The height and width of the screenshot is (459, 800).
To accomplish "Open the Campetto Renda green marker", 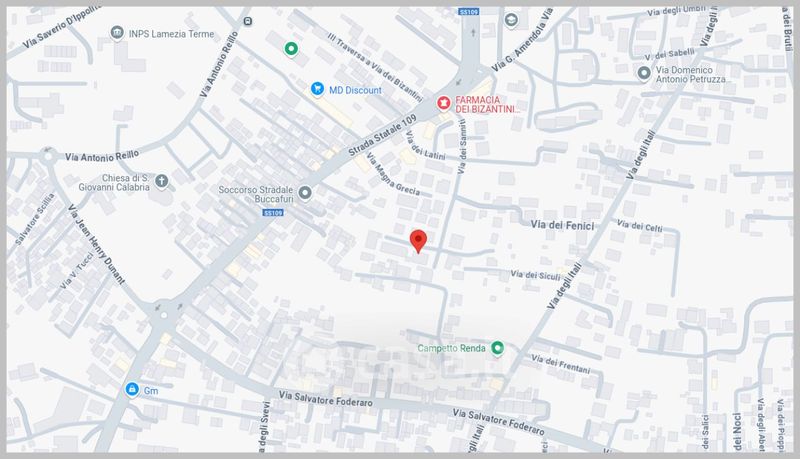I will coord(497,348).
